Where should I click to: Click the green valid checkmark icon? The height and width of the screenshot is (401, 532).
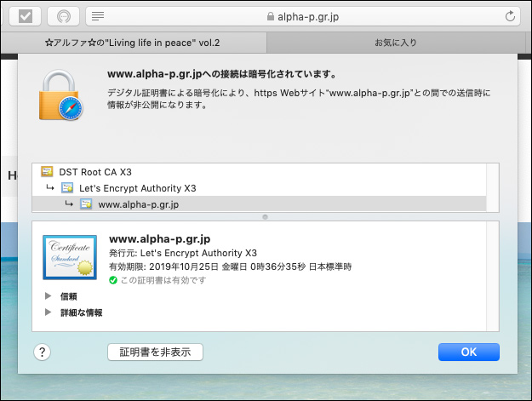[x=113, y=280]
